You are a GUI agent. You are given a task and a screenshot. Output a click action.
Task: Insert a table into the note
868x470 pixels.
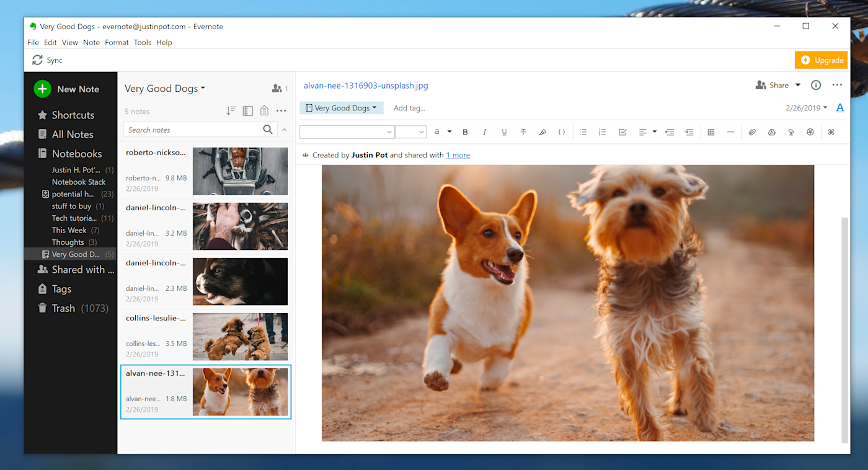point(711,132)
